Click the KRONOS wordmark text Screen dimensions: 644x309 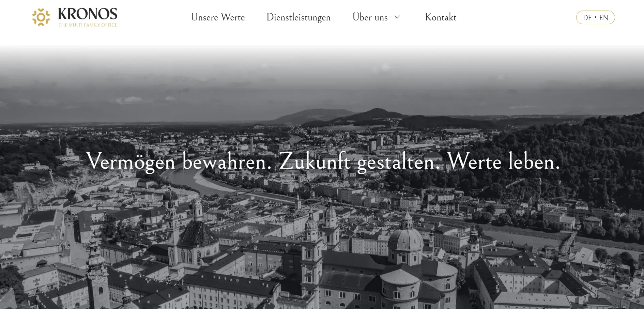coord(88,14)
